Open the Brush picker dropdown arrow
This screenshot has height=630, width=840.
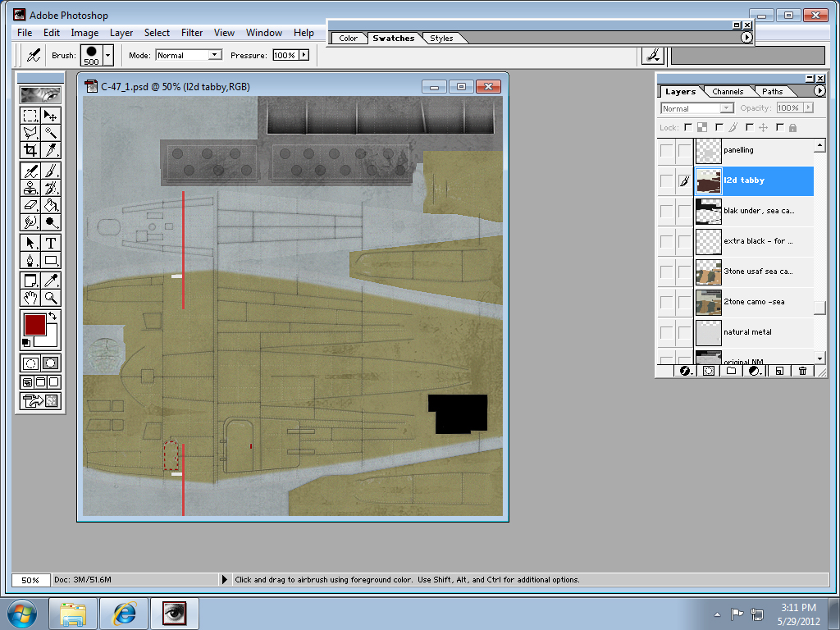tap(108, 55)
